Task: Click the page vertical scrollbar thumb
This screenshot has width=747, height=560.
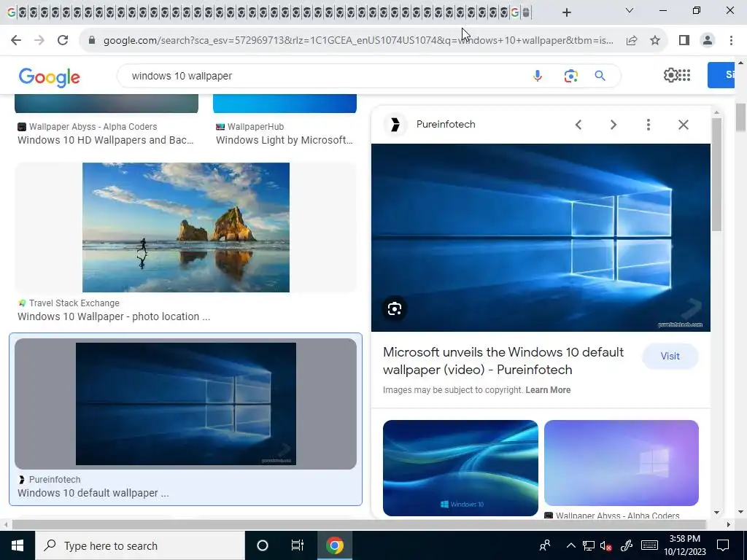Action: click(740, 117)
